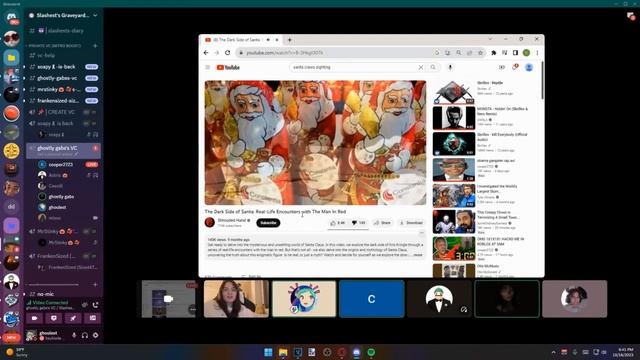The height and width of the screenshot is (360, 640).
Task: Click the browser address bar
Action: [335, 53]
